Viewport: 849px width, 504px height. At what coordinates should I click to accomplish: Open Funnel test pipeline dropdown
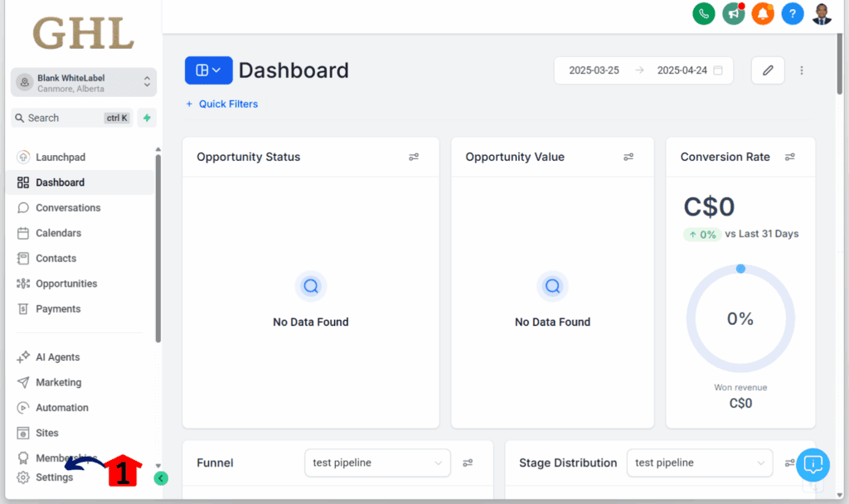(377, 463)
